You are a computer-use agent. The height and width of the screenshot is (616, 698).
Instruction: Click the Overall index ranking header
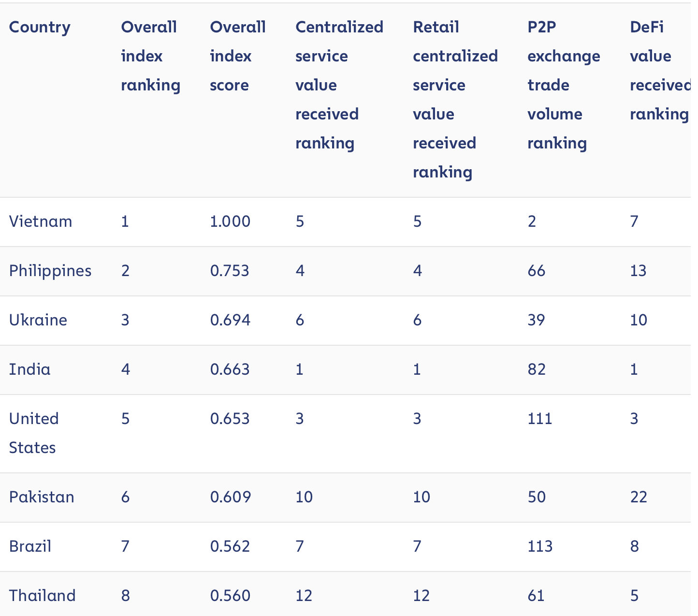(150, 56)
